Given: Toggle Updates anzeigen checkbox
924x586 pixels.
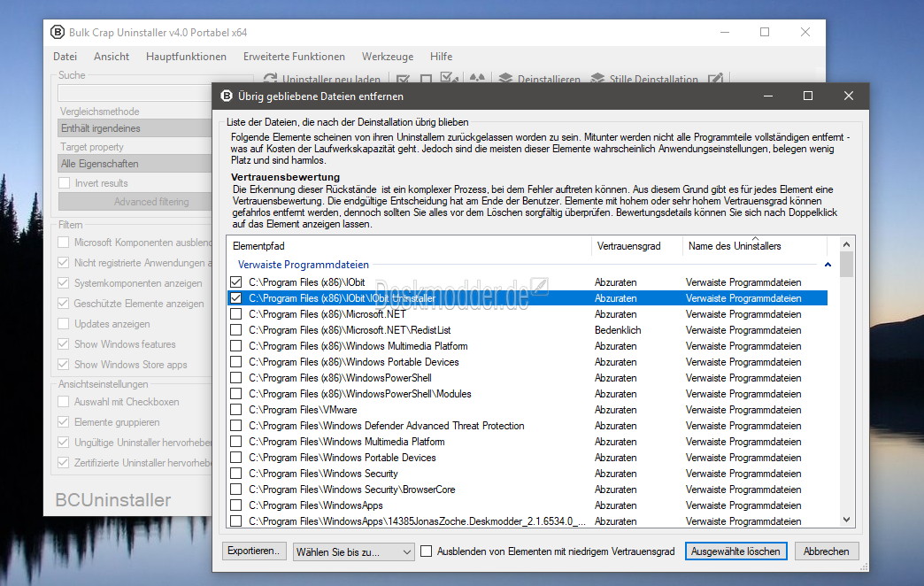Looking at the screenshot, I should (63, 324).
